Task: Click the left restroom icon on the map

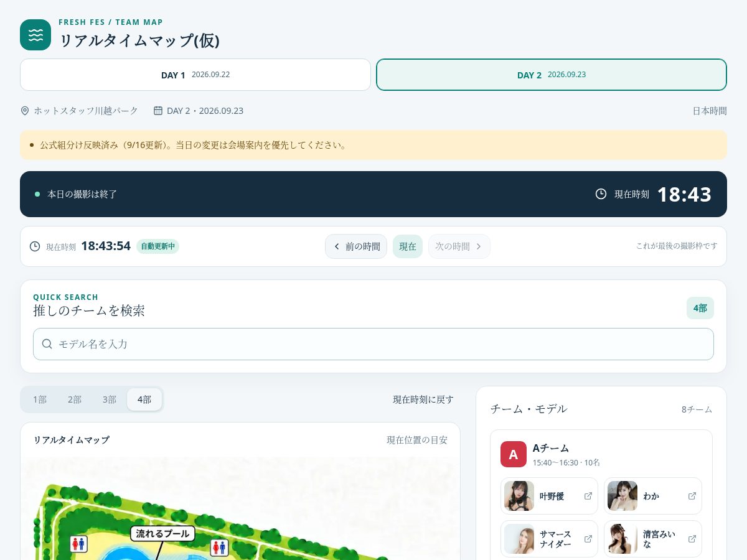Action: pos(78,543)
